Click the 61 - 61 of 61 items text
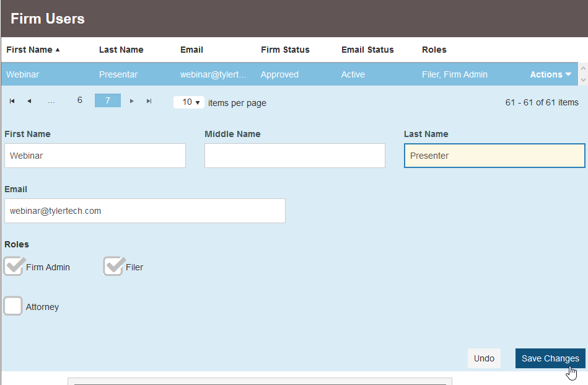The image size is (588, 385). [x=542, y=102]
